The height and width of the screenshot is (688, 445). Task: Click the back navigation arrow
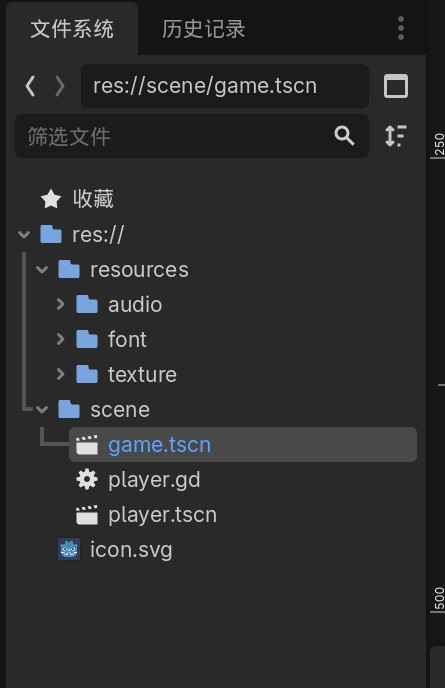point(30,86)
